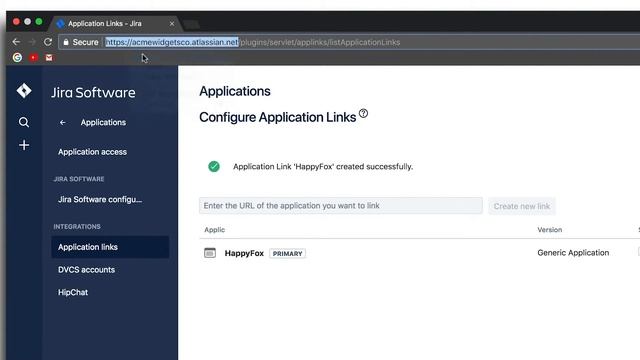The image size is (640, 360).
Task: Click the Configure Application Links heading
Action: click(x=278, y=117)
